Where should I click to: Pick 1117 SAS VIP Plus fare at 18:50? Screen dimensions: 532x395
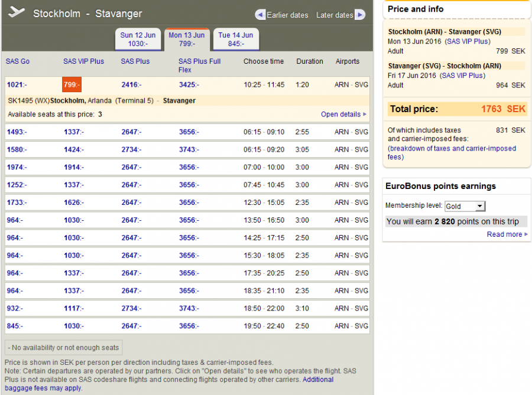click(74, 308)
